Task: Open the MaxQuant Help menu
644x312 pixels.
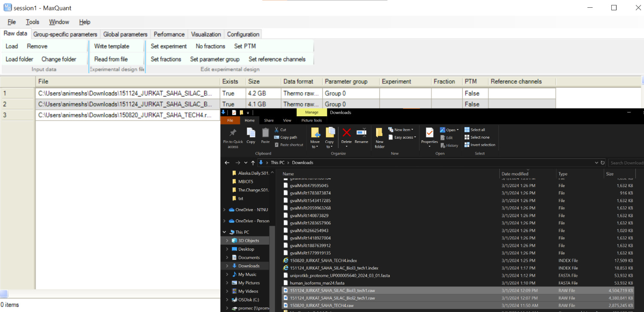Action: point(85,22)
